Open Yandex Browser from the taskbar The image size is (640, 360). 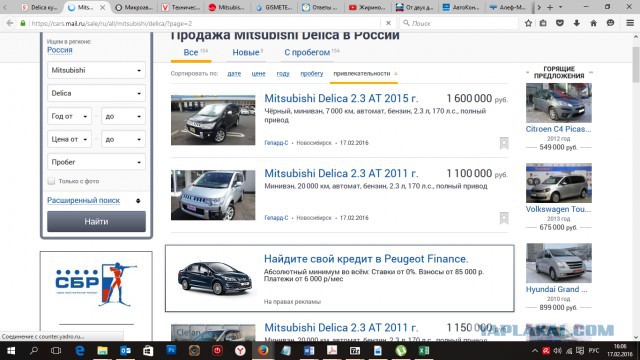[240, 351]
